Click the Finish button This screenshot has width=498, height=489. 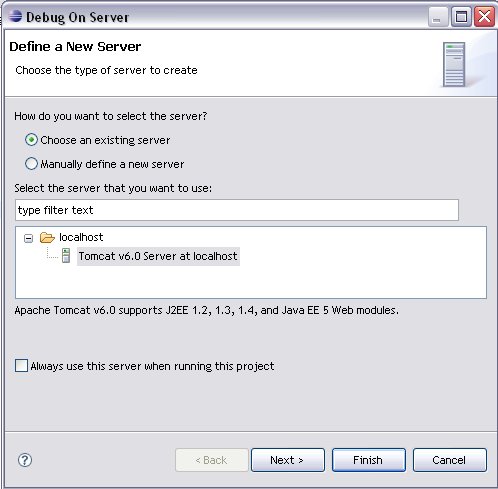369,460
